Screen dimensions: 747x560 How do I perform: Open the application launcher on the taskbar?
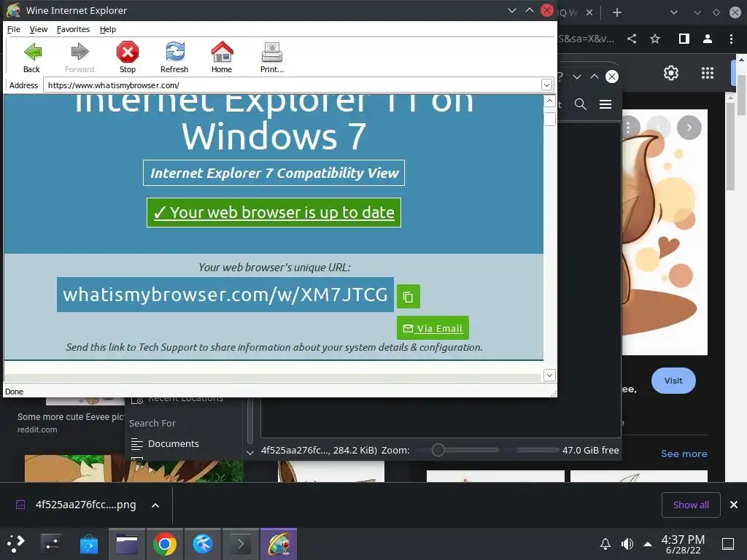click(16, 544)
